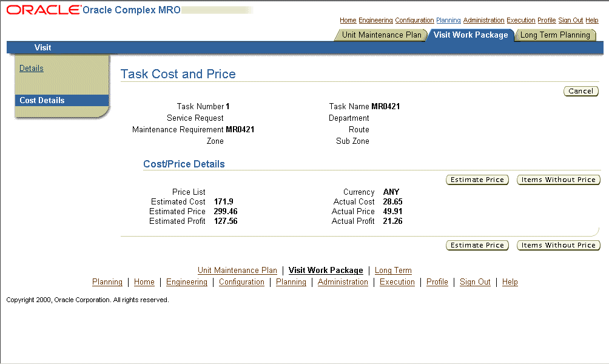Screen dimensions: 609x364
Task: Click the Service Request label
Action: (195, 118)
